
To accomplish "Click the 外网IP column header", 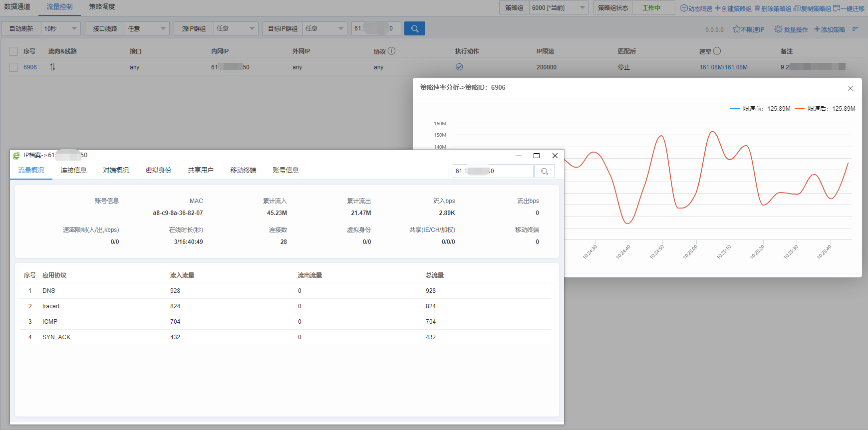I will (301, 51).
